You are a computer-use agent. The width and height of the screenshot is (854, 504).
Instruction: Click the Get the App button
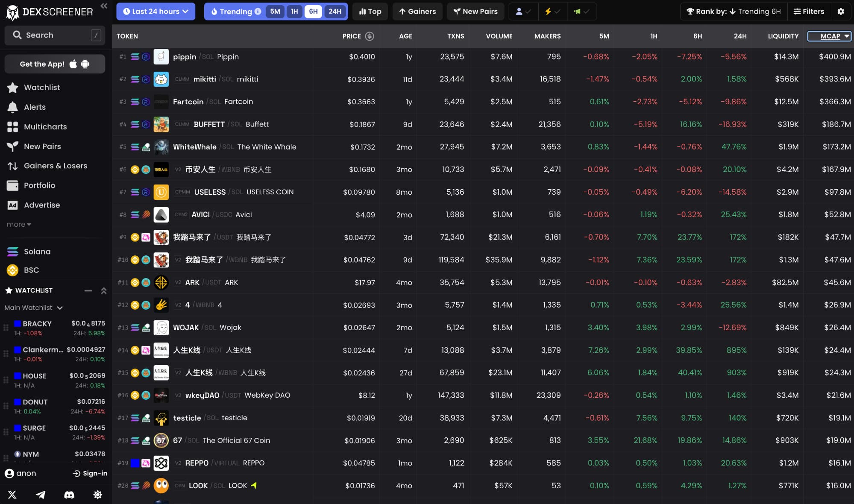click(x=55, y=64)
